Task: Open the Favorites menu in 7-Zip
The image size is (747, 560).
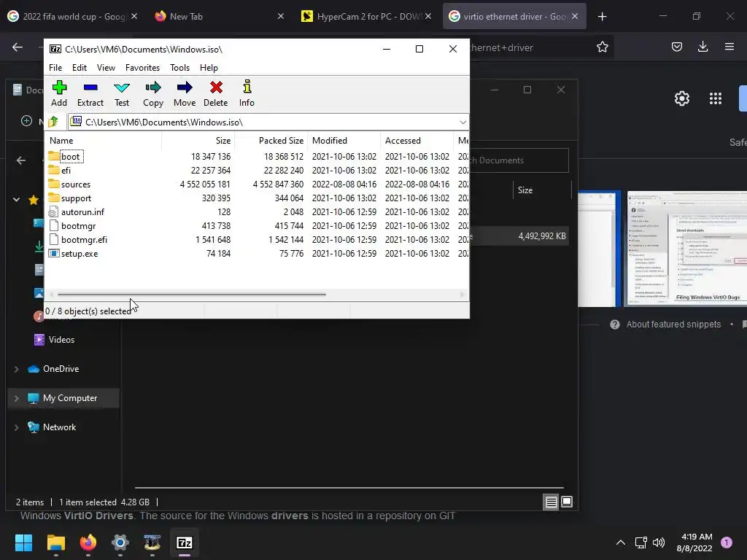Action: [142, 68]
